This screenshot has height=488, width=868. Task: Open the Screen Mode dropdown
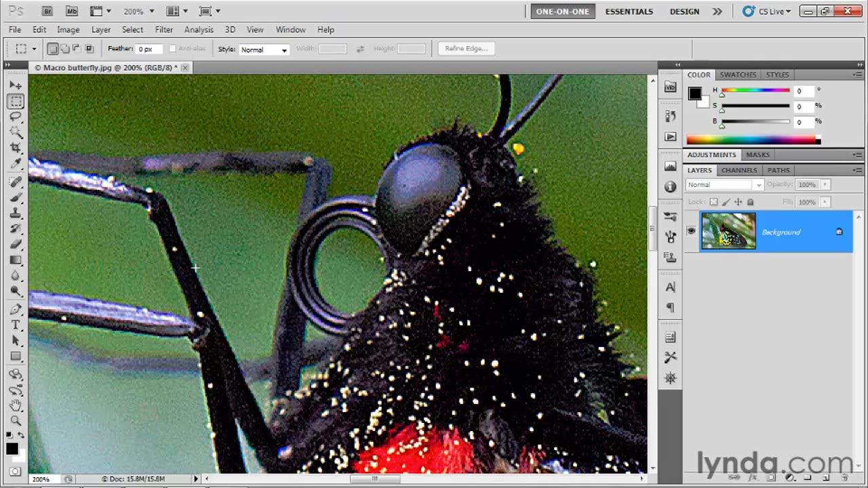tap(210, 11)
